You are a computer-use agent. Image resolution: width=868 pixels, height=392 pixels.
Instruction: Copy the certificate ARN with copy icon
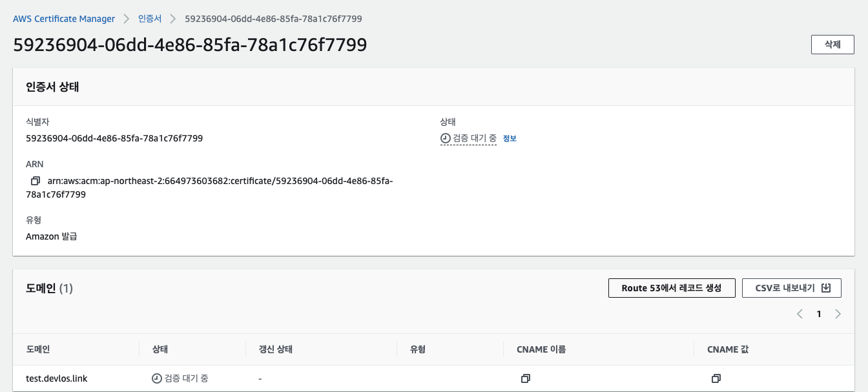pyautogui.click(x=36, y=181)
